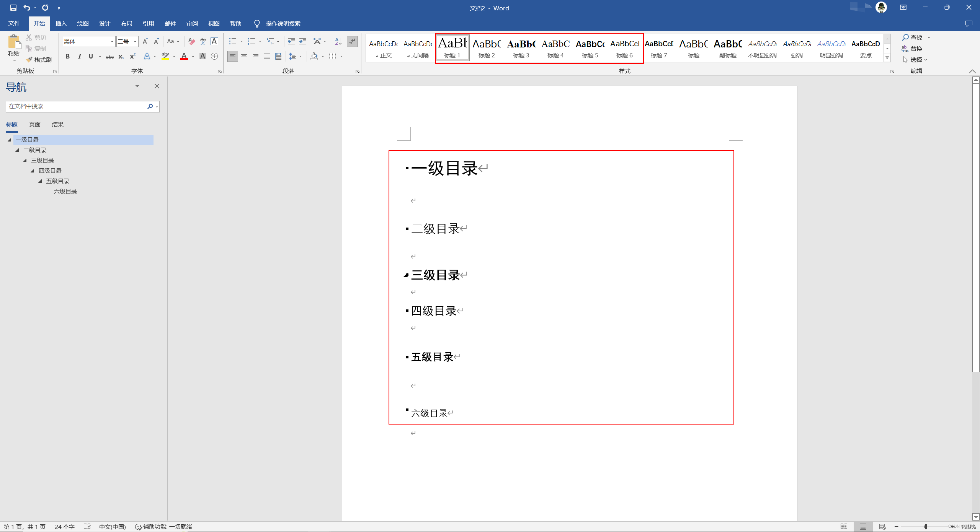Open the 插入 ribbon tab
Image resolution: width=980 pixels, height=532 pixels.
coord(61,24)
